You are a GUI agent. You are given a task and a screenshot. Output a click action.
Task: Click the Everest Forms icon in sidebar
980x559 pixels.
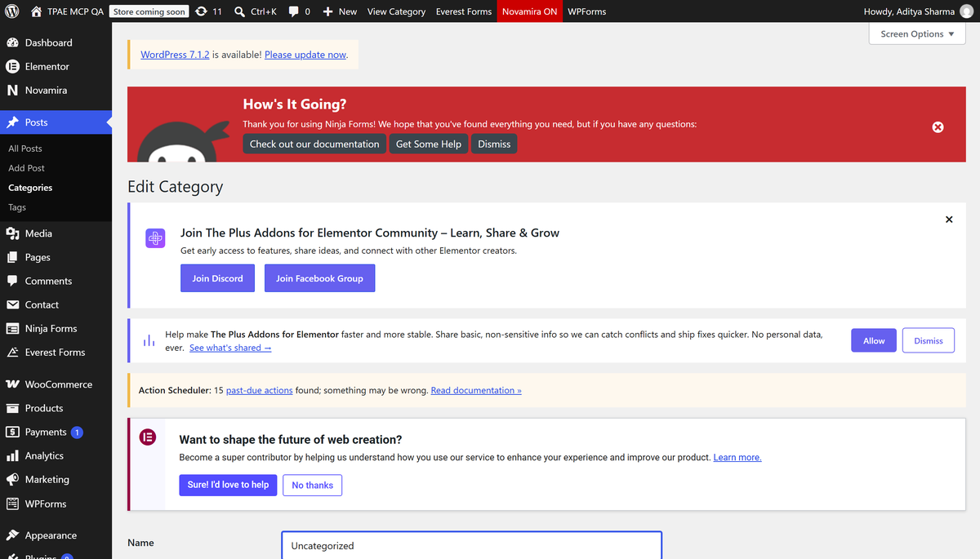click(12, 353)
